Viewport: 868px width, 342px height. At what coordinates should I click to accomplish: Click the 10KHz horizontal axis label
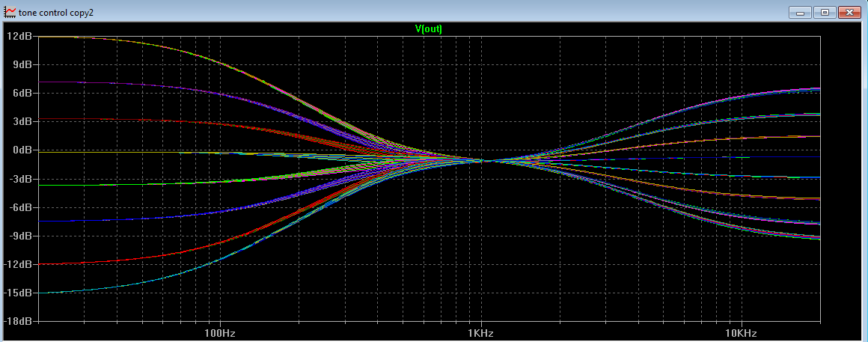(x=742, y=334)
